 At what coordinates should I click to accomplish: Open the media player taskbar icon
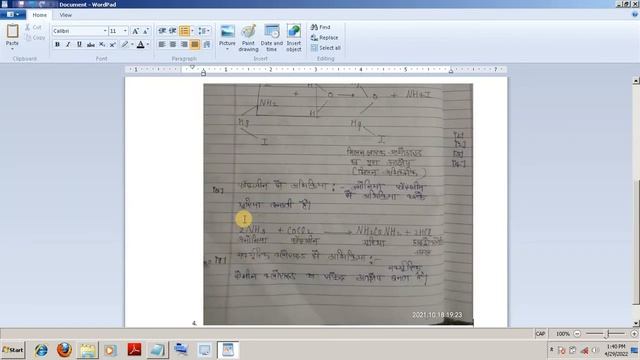point(110,350)
